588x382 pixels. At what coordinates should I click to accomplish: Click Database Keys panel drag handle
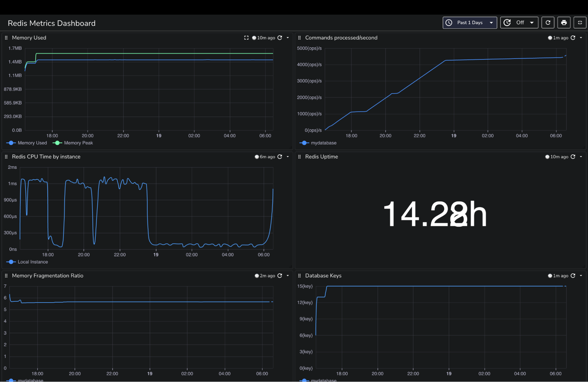click(x=299, y=276)
